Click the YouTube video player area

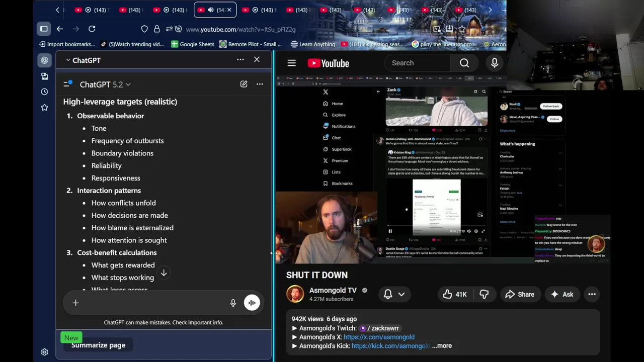click(443, 169)
